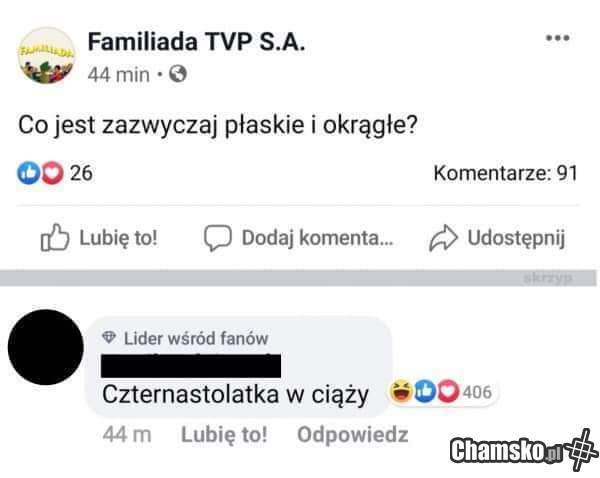Open the three-dot post options menu

(x=558, y=38)
